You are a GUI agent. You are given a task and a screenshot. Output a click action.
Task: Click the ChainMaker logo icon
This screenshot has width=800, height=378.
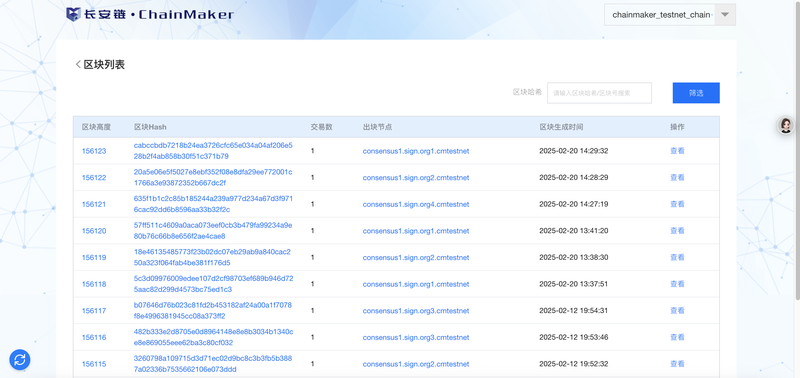coord(73,14)
